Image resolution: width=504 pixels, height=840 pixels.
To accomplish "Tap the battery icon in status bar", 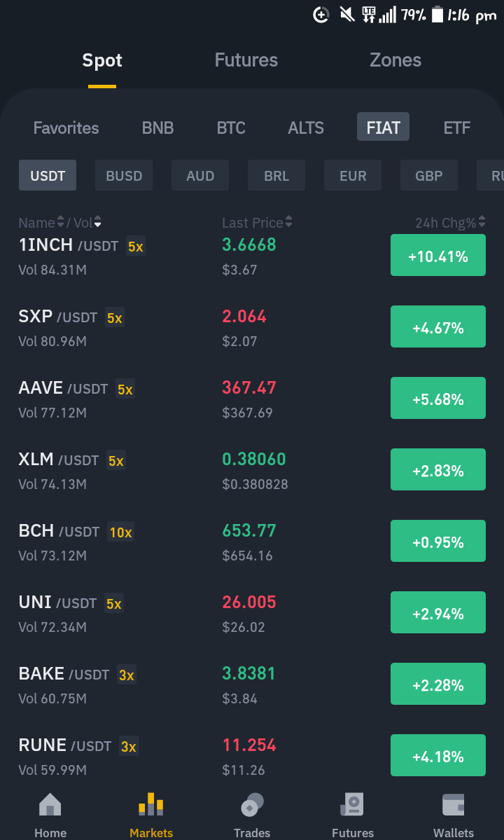I will 437,15.
